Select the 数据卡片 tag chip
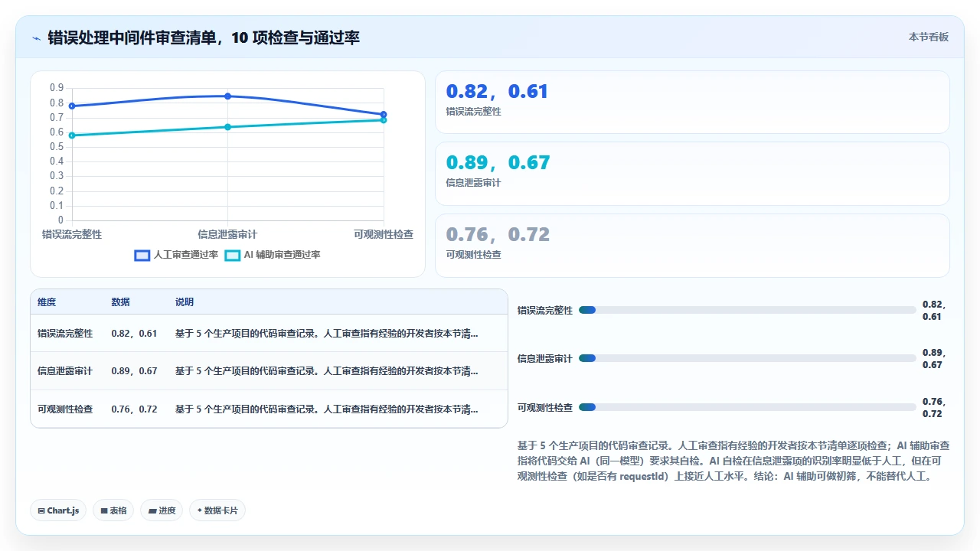980x551 pixels. [x=217, y=510]
